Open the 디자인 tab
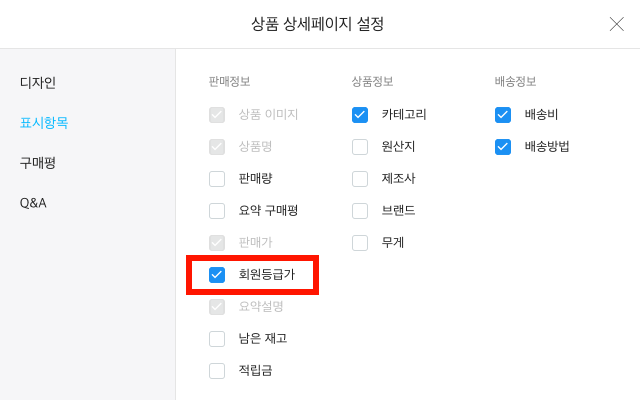The image size is (640, 400). 38,82
